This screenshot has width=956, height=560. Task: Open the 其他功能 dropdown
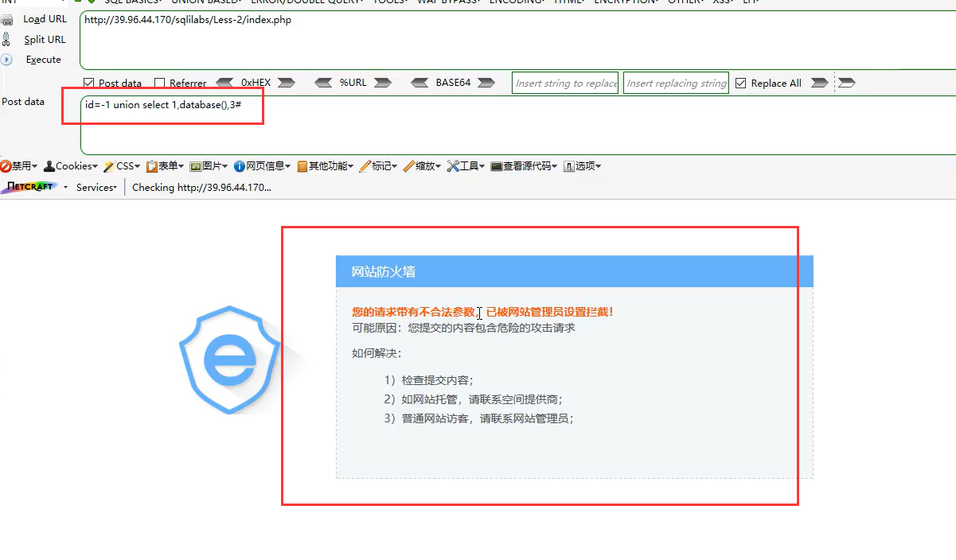326,166
